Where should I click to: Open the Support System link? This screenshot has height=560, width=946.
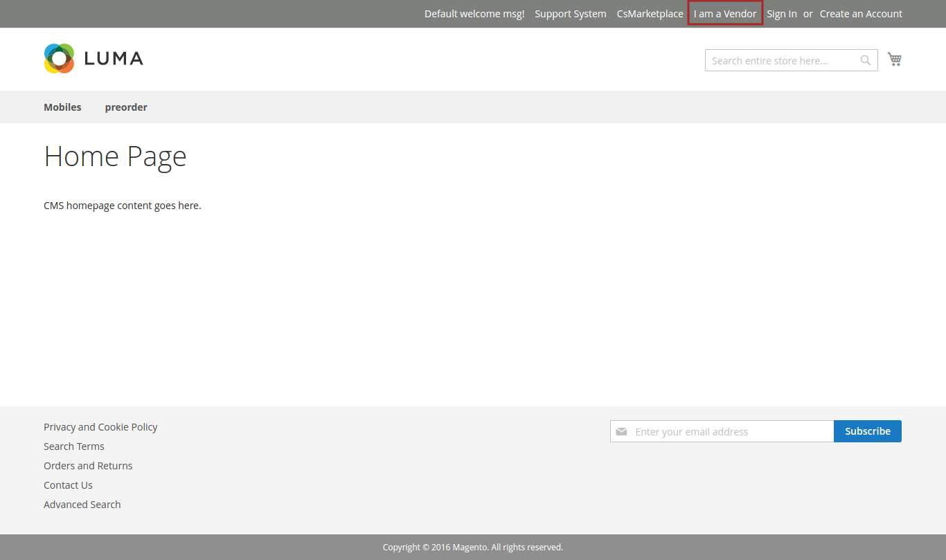(x=571, y=14)
